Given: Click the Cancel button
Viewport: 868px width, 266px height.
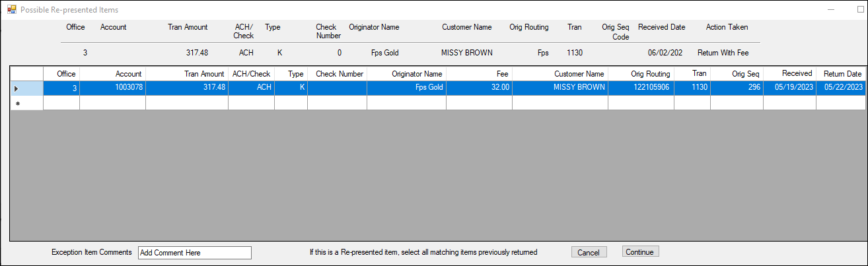Looking at the screenshot, I should tap(589, 252).
